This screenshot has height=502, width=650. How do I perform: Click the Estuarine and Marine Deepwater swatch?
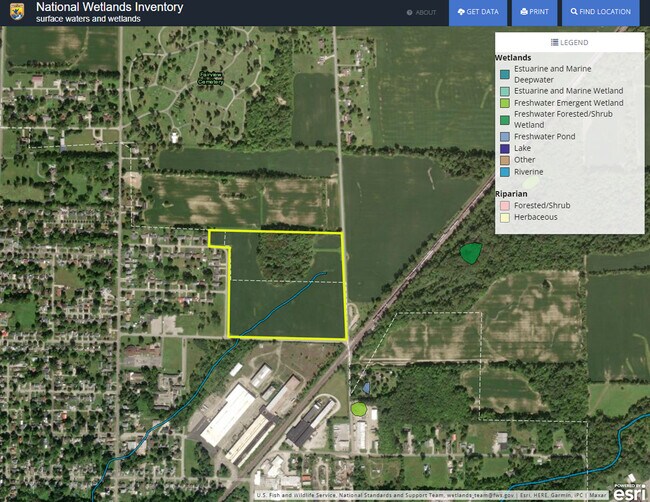click(x=505, y=74)
